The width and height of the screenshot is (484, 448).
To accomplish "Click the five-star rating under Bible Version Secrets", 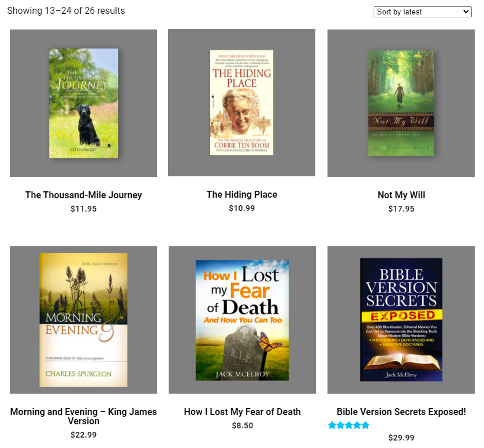I will [349, 425].
